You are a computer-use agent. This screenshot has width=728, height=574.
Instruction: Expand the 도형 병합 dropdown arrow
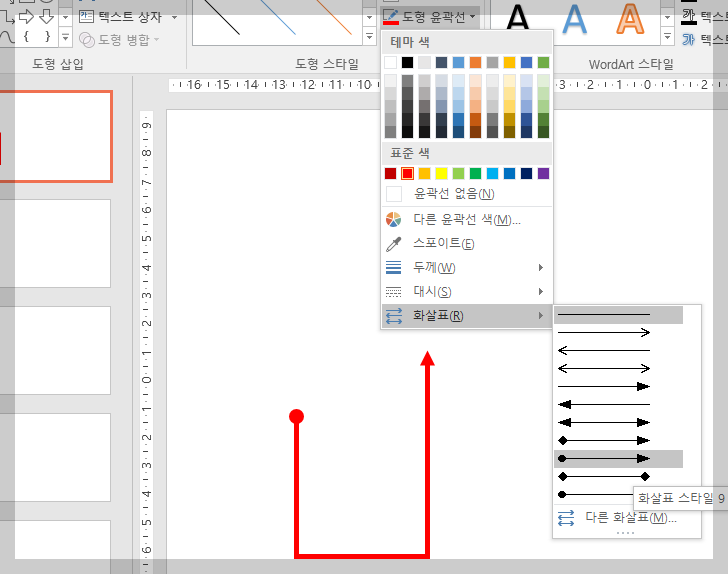click(x=156, y=40)
